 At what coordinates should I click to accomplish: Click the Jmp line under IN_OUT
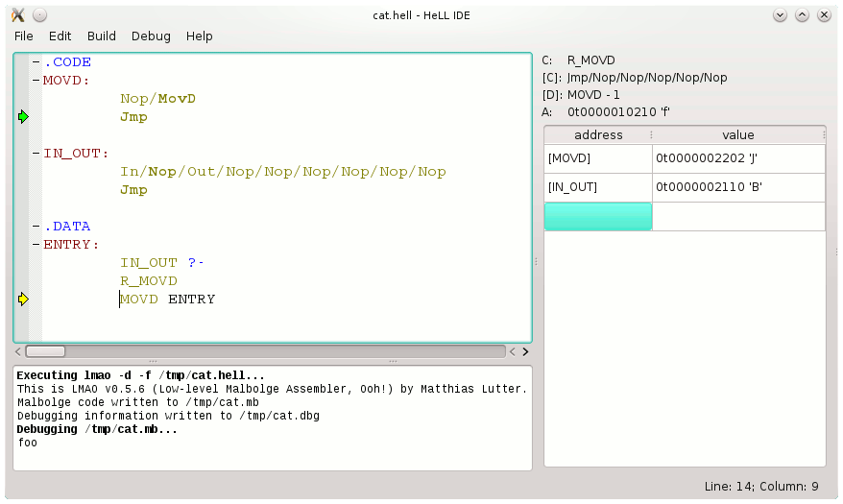point(133,190)
